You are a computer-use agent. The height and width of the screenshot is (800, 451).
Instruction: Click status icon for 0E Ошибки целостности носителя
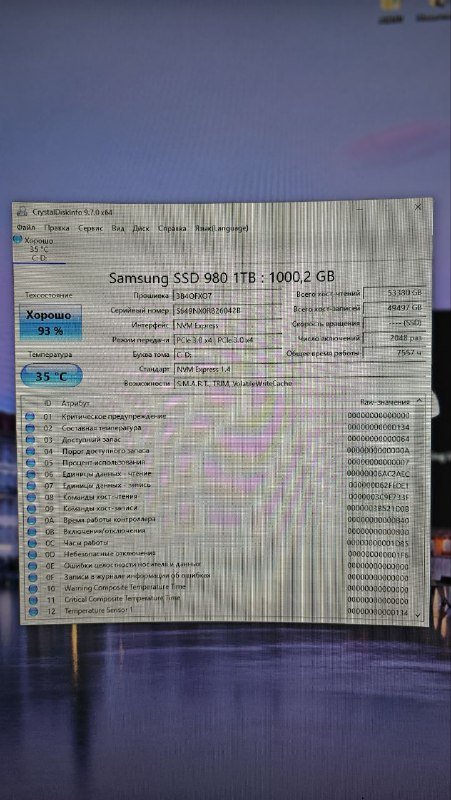[33, 566]
